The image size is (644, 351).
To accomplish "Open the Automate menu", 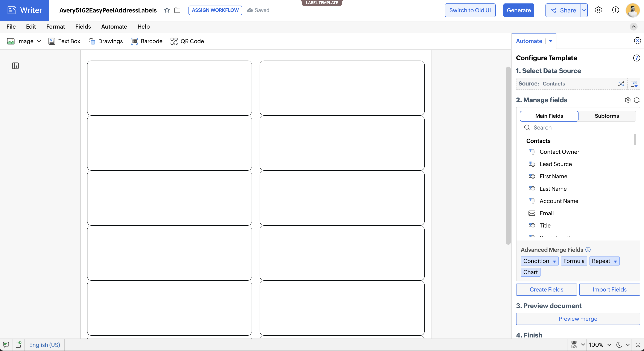I will tap(114, 26).
